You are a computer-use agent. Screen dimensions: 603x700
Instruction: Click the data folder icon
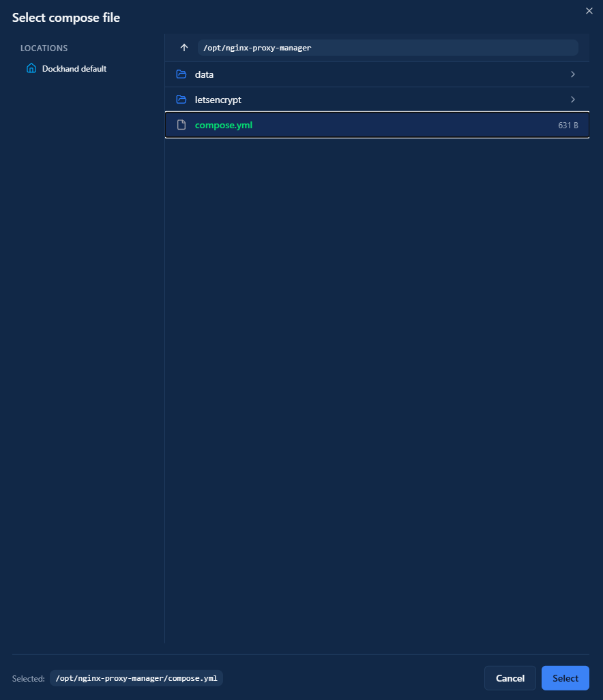pos(181,74)
